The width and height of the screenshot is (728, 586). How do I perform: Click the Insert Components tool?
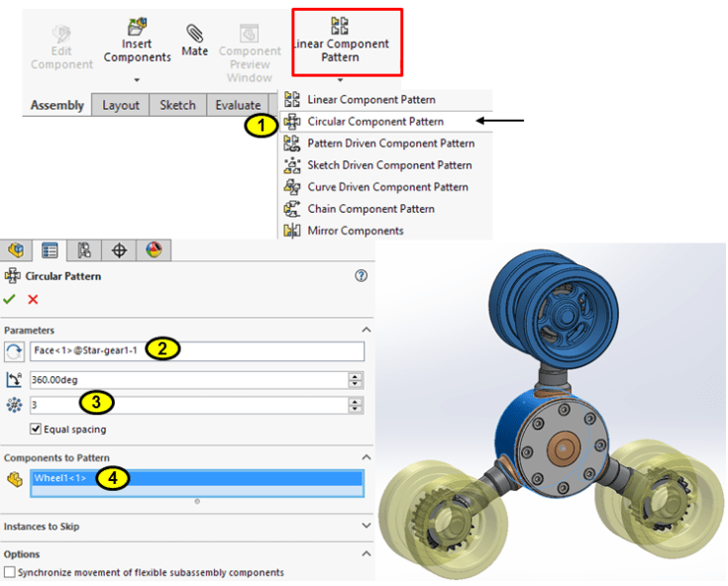pyautogui.click(x=137, y=41)
